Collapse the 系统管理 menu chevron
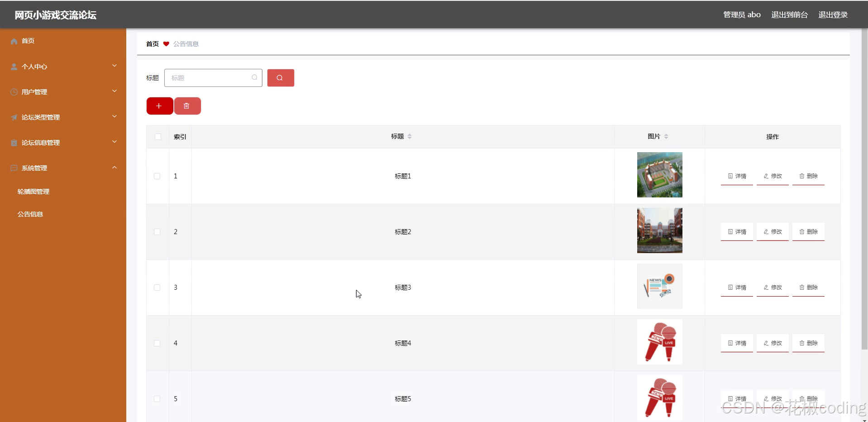The width and height of the screenshot is (868, 422). 114,167
